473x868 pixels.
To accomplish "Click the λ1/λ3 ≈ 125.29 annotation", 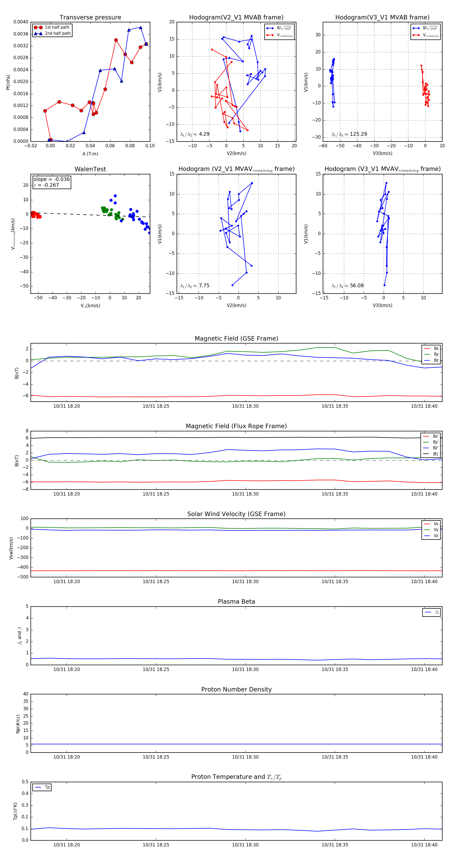I will pyautogui.click(x=349, y=134).
